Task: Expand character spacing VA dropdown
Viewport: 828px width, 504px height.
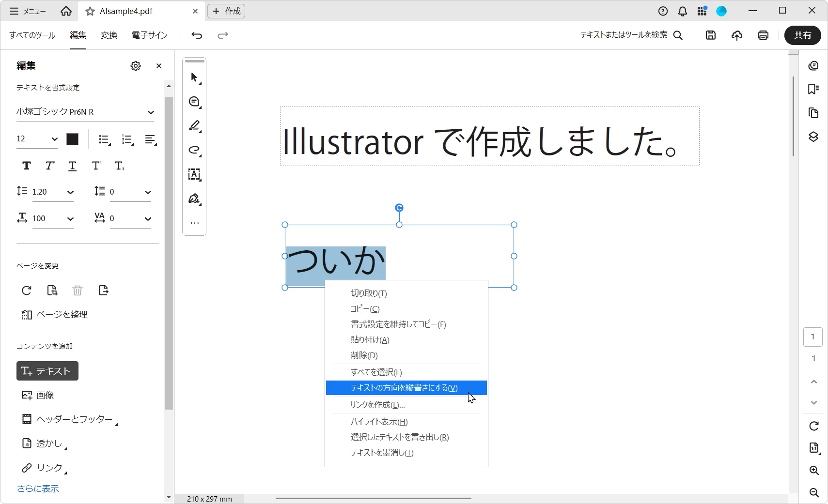Action: (x=148, y=219)
